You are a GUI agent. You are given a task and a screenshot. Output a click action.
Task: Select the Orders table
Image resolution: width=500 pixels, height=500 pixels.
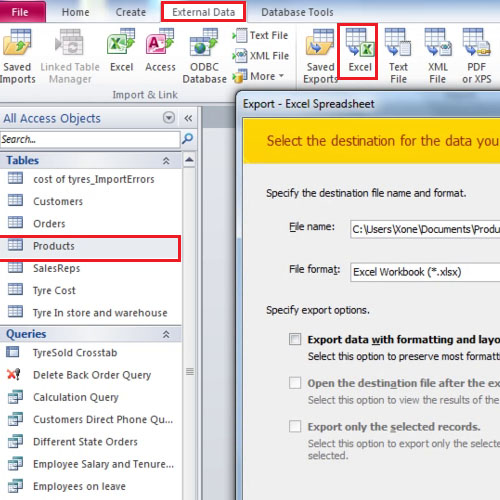91,223
